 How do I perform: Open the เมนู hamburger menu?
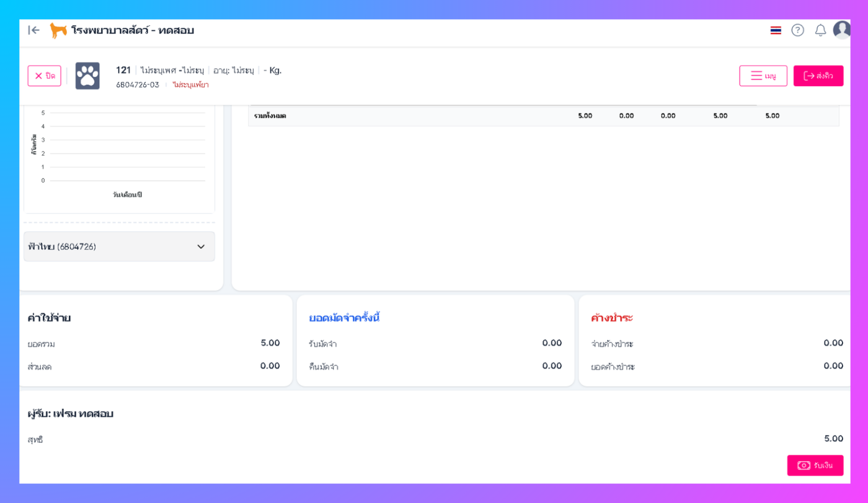point(763,76)
